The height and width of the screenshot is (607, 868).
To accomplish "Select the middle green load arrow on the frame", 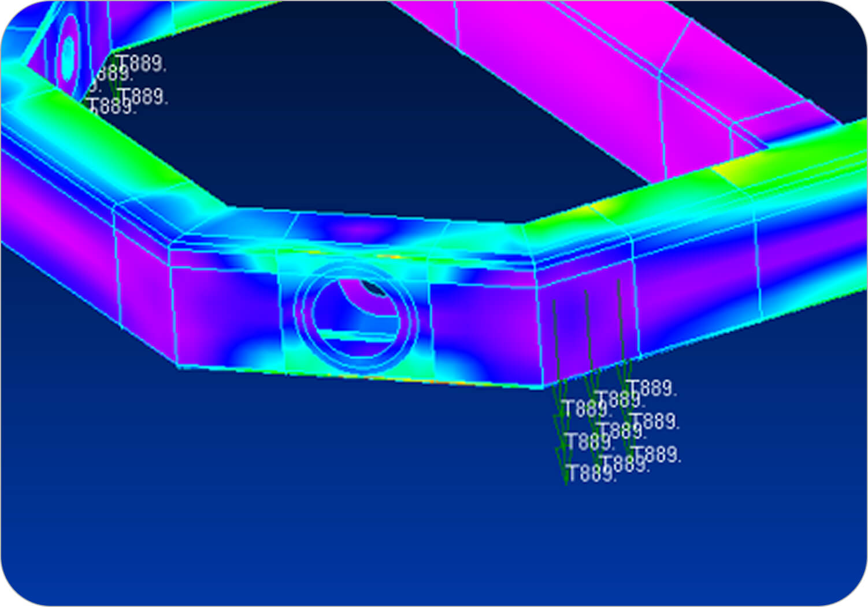I will click(x=588, y=332).
